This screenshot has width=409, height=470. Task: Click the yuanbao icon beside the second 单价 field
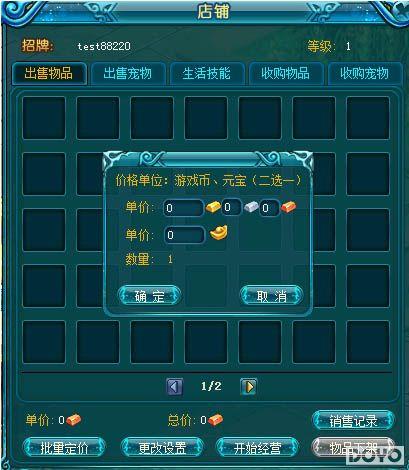coord(219,233)
